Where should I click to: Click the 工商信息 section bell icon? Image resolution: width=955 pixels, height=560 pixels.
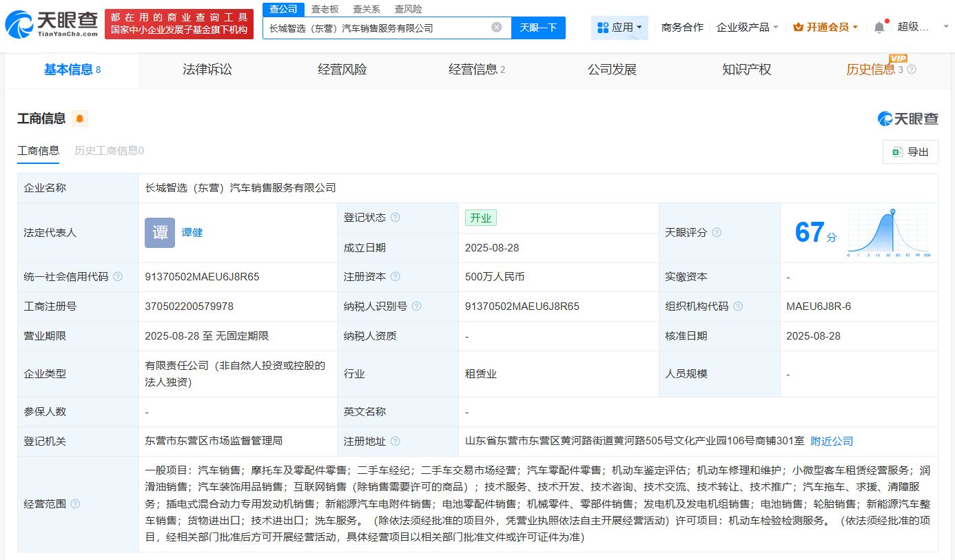[x=79, y=118]
